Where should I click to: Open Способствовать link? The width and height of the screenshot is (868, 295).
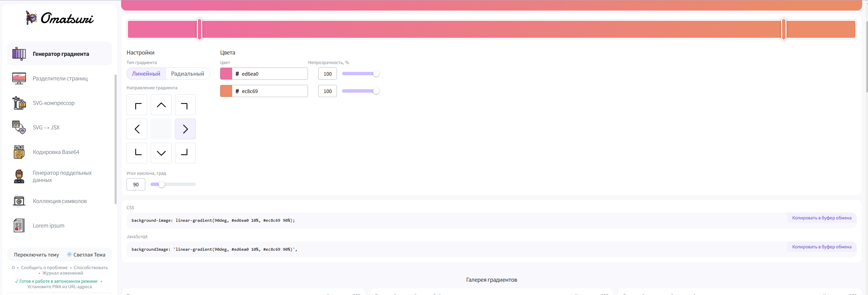click(91, 268)
